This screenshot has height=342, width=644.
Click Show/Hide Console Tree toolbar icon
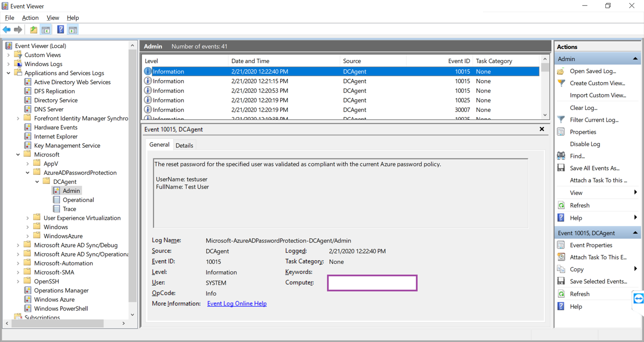[46, 30]
